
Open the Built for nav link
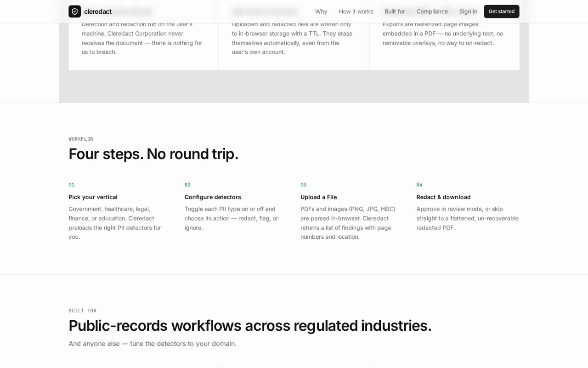[395, 11]
